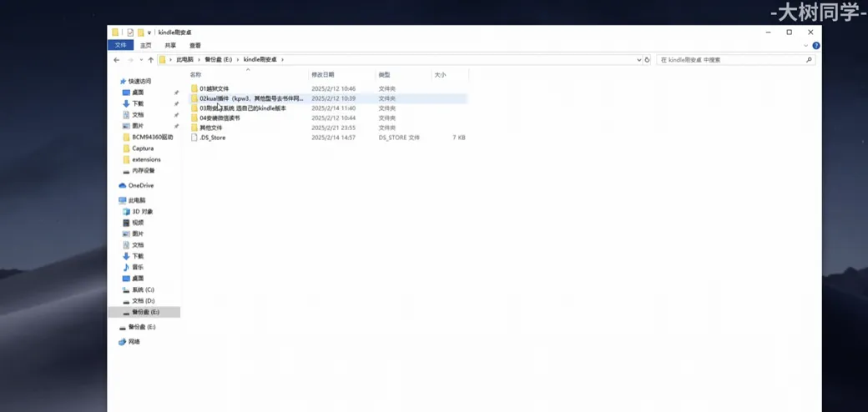This screenshot has width=868, height=412.
Task: Expand the ribbon with the chevron
Action: [806, 46]
